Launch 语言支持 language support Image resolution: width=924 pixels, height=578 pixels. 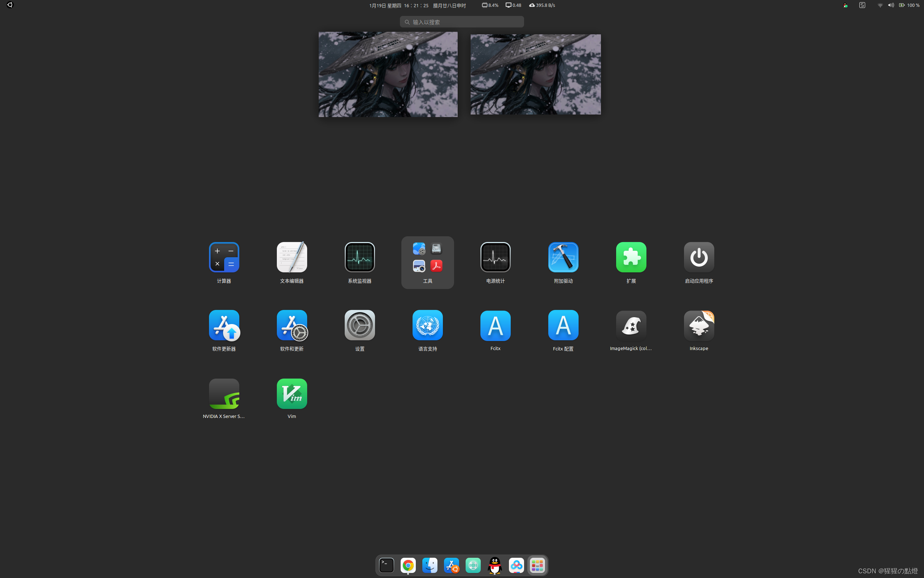pyautogui.click(x=427, y=330)
